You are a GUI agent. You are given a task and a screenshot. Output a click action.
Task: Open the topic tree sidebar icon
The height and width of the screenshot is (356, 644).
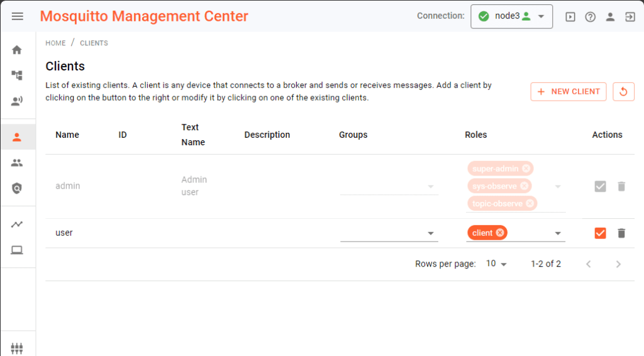coord(17,75)
